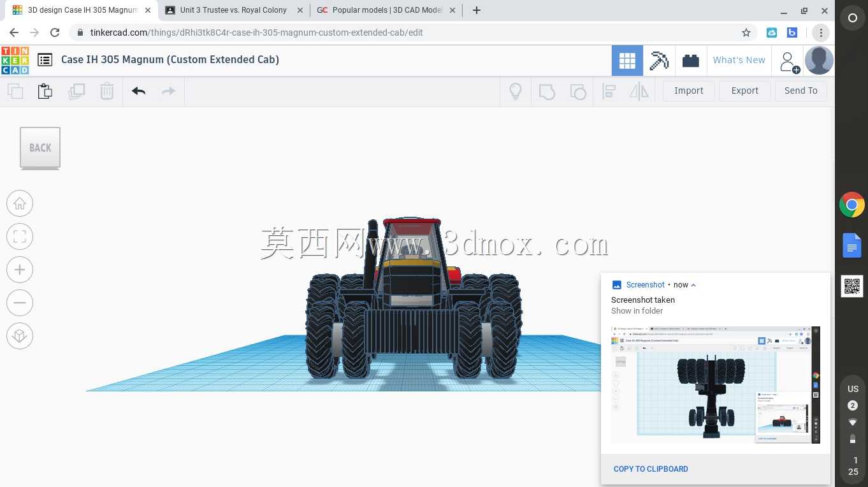Click the tractor model in the viewport
The height and width of the screenshot is (487, 868).
414,300
